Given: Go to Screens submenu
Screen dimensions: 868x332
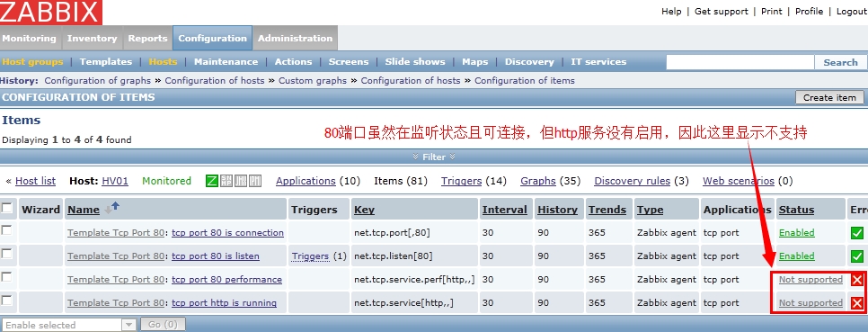Looking at the screenshot, I should tap(349, 61).
